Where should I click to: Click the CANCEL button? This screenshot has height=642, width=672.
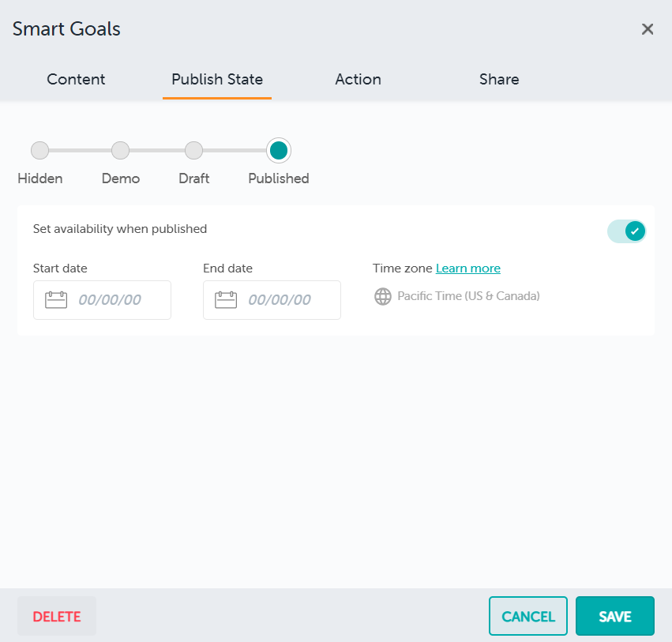click(x=528, y=616)
